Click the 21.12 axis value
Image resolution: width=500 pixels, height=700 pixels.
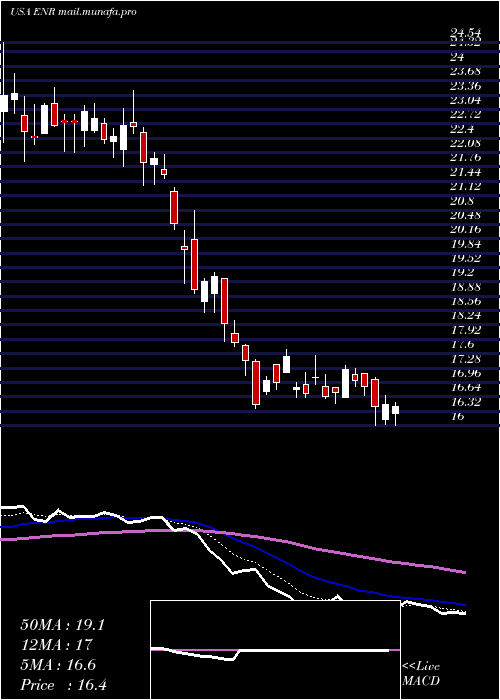coord(465,186)
